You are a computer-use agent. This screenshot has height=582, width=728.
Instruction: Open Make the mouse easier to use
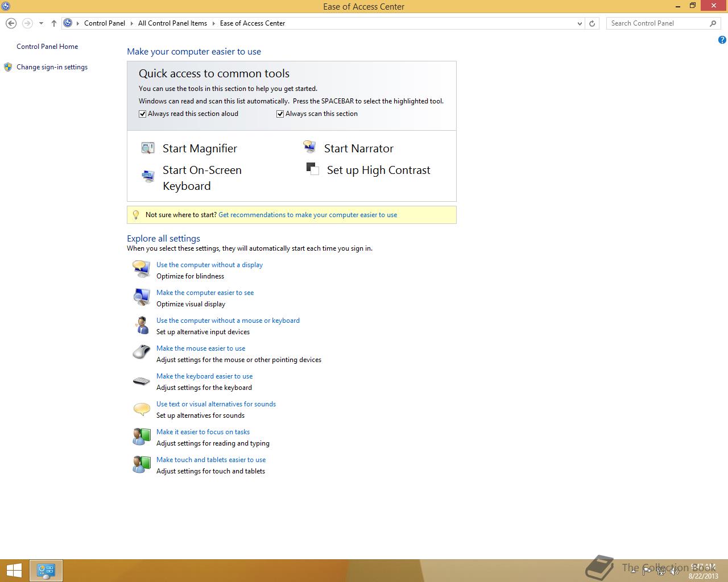[201, 348]
